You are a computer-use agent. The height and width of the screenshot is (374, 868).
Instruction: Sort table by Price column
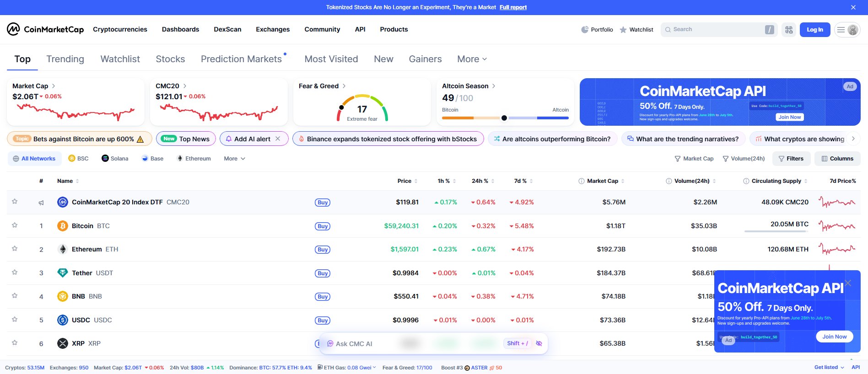(407, 181)
